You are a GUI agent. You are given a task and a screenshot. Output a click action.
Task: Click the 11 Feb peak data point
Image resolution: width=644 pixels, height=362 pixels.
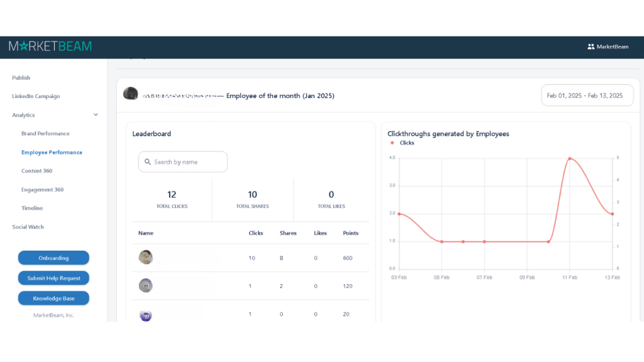[x=569, y=158]
